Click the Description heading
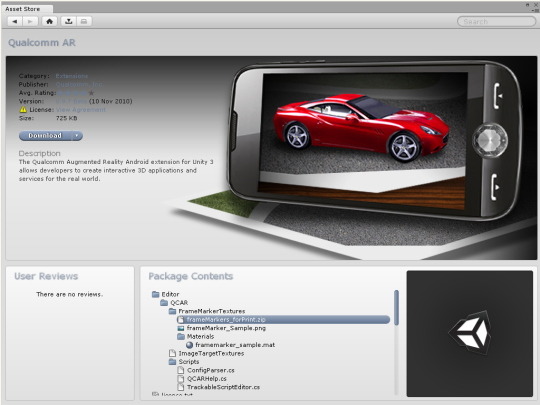 (40, 154)
